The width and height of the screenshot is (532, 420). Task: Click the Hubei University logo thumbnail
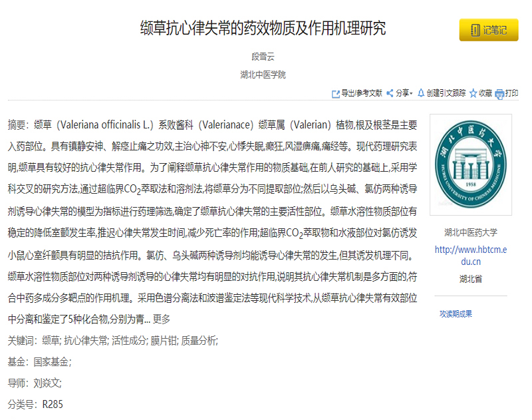[x=471, y=164]
